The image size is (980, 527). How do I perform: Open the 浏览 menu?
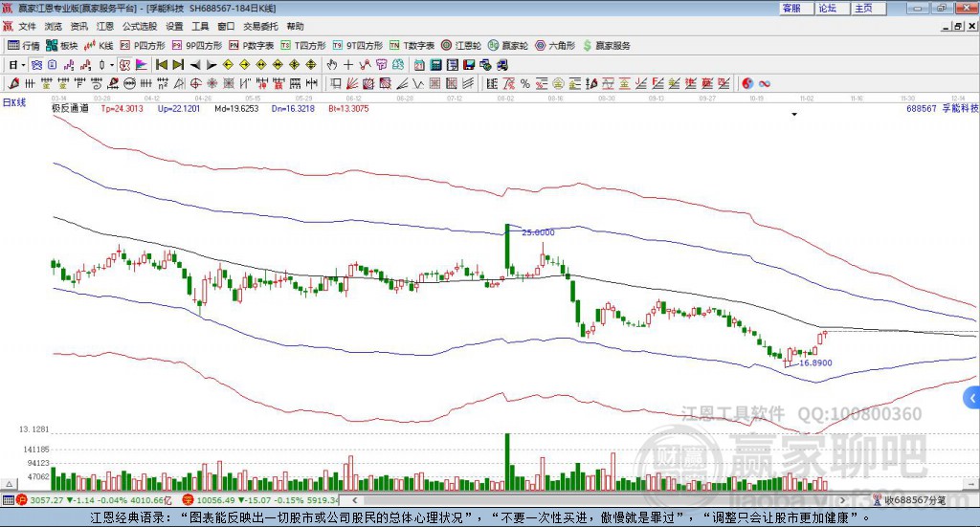coord(54,26)
